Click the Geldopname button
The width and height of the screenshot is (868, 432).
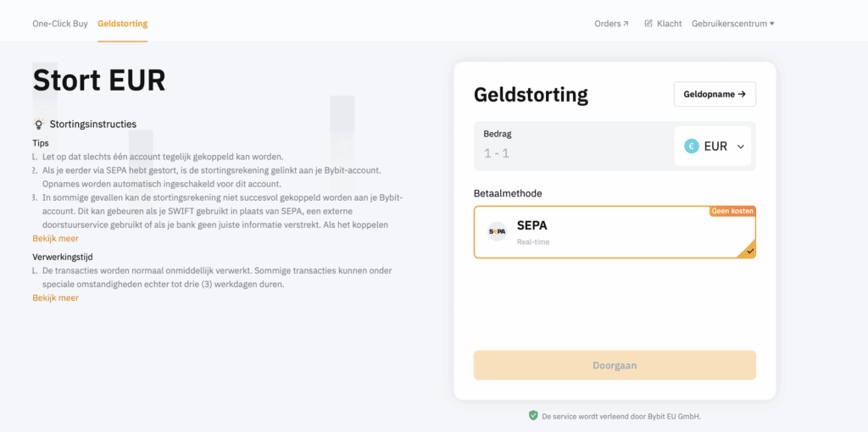[714, 94]
